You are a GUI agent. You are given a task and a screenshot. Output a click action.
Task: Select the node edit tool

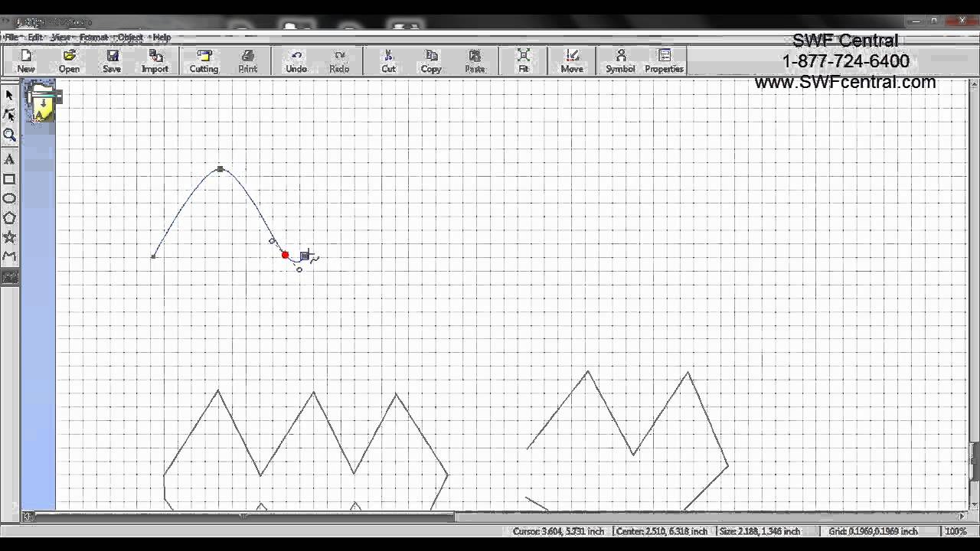coord(9,115)
